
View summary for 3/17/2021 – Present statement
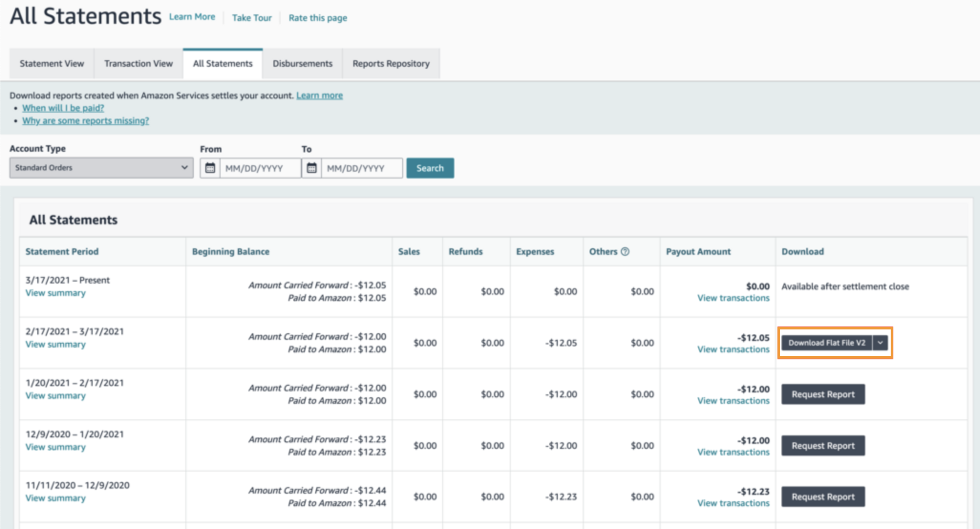point(55,293)
